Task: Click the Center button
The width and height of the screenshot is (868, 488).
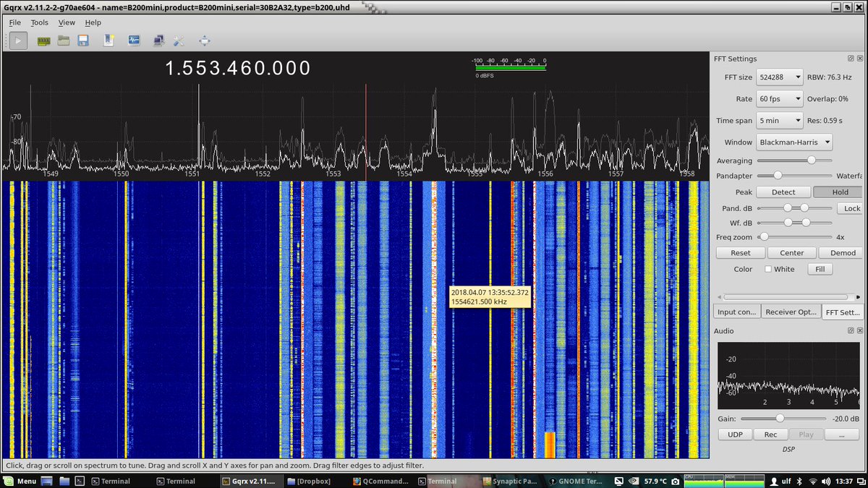Action: tap(791, 253)
